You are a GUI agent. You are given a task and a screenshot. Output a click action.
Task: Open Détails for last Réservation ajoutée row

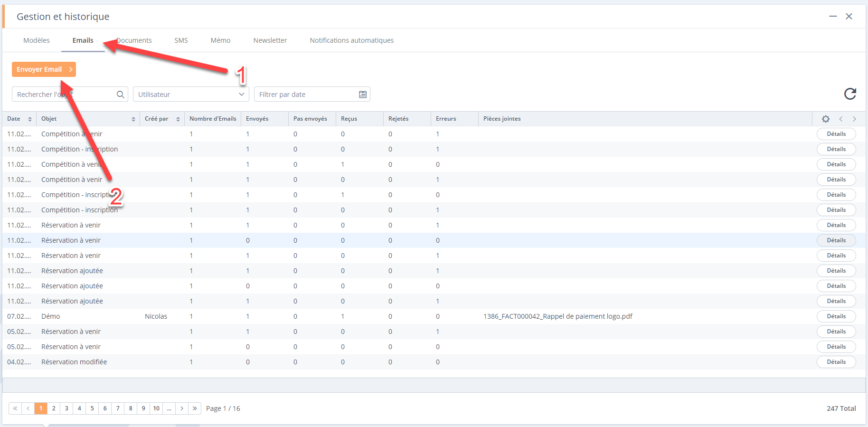coord(836,301)
